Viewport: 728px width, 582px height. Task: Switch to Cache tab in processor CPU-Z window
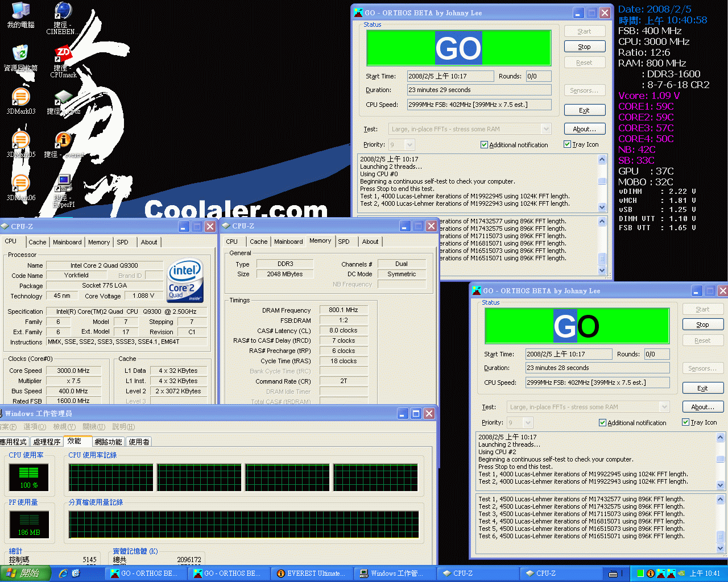[38, 242]
